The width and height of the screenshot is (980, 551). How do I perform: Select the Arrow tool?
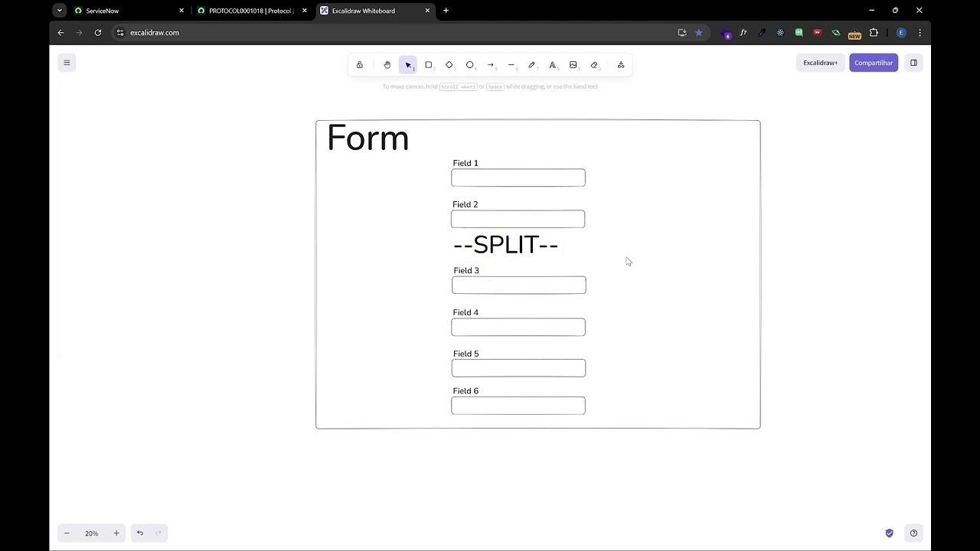click(x=491, y=65)
